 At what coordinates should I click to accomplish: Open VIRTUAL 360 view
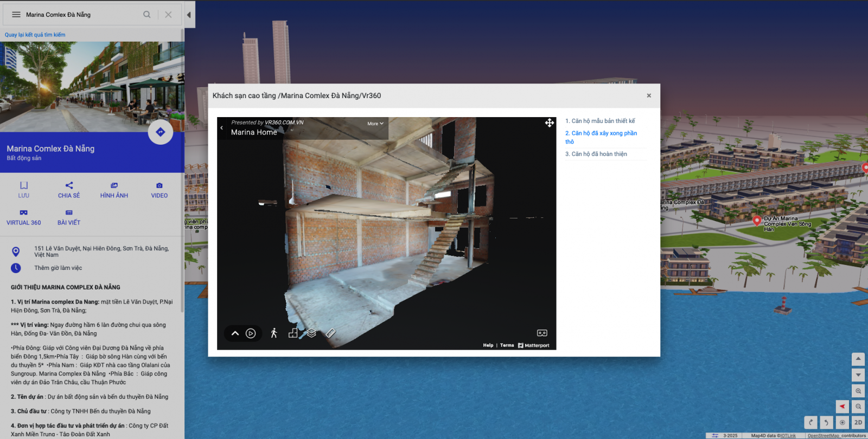(x=24, y=217)
